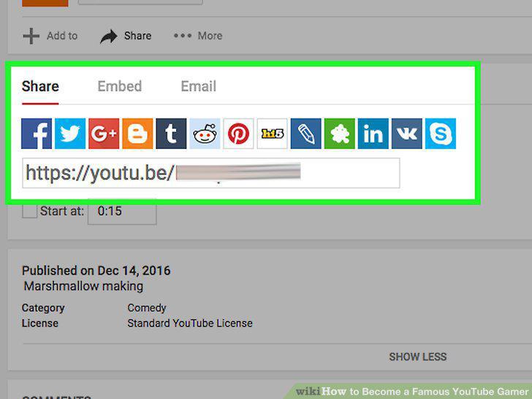Screen dimensions: 532x399
Task: Click 'Standard YouTube License' text
Action: coord(190,323)
